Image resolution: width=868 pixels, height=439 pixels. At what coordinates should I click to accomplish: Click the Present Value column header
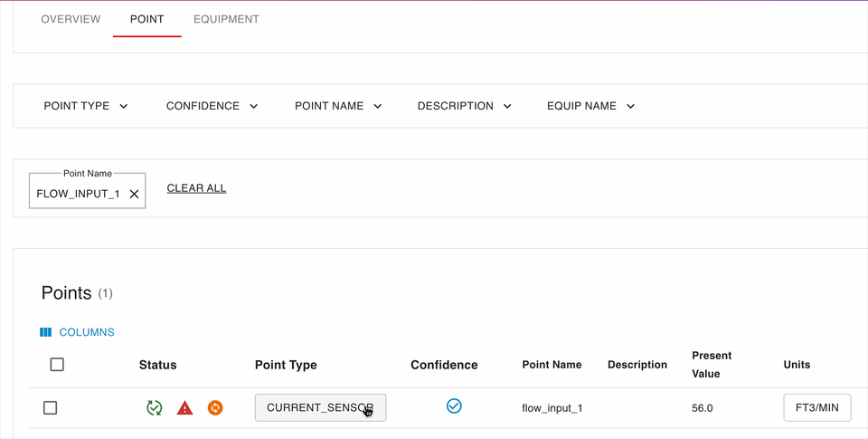[712, 365]
